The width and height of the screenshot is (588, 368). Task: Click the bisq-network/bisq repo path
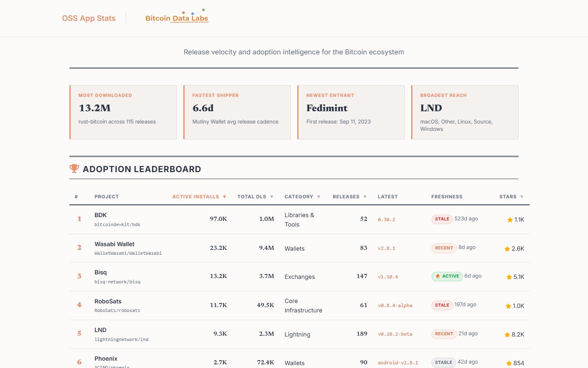pyautogui.click(x=117, y=282)
